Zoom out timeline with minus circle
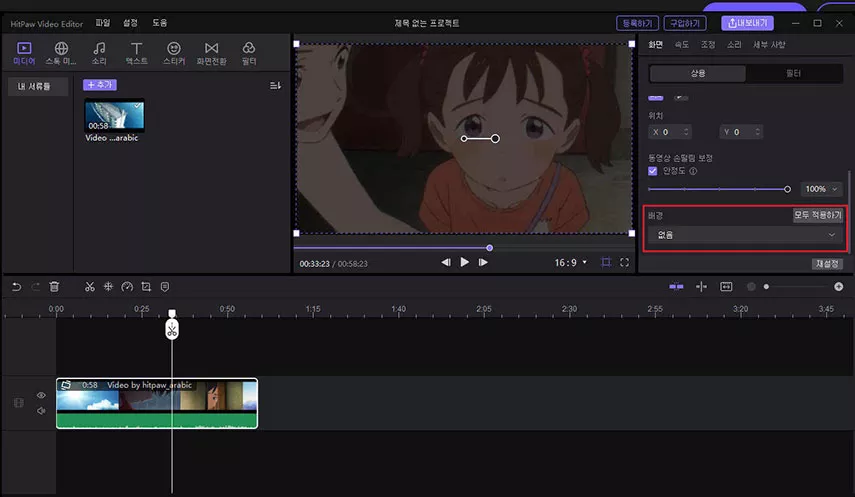The width and height of the screenshot is (855, 497). tap(751, 286)
